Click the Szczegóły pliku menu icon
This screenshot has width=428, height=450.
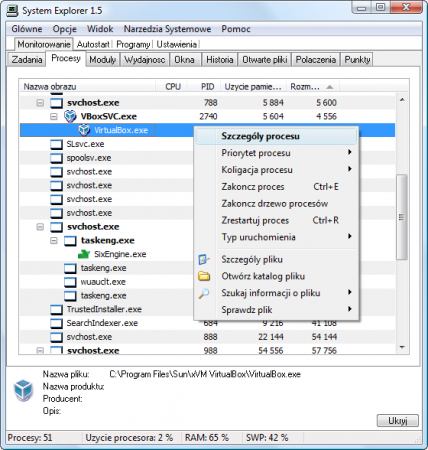click(204, 259)
